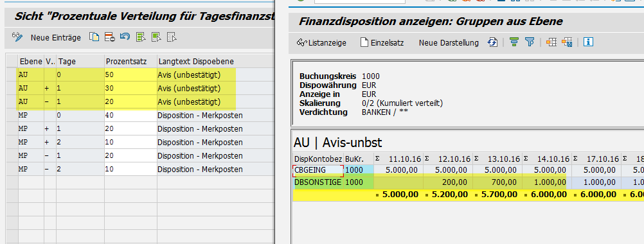Click the Prozentsatz column header
This screenshot has height=244, width=644.
130,62
